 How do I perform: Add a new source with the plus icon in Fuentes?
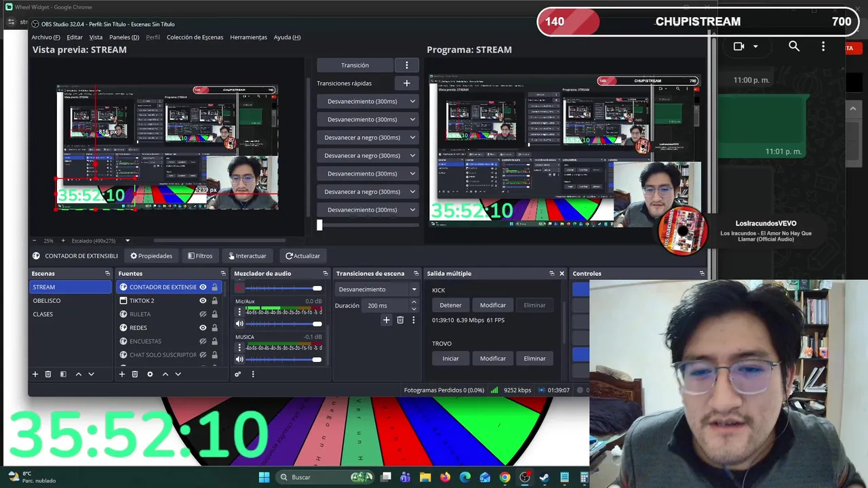(x=122, y=374)
